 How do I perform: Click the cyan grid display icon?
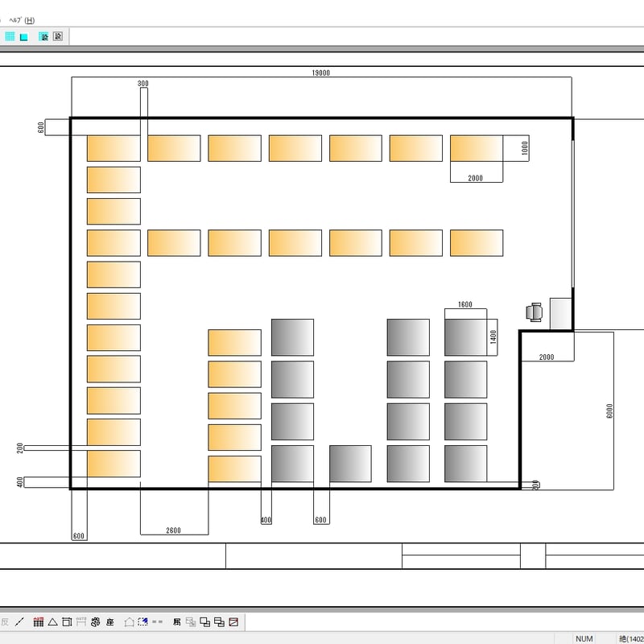tap(10, 36)
